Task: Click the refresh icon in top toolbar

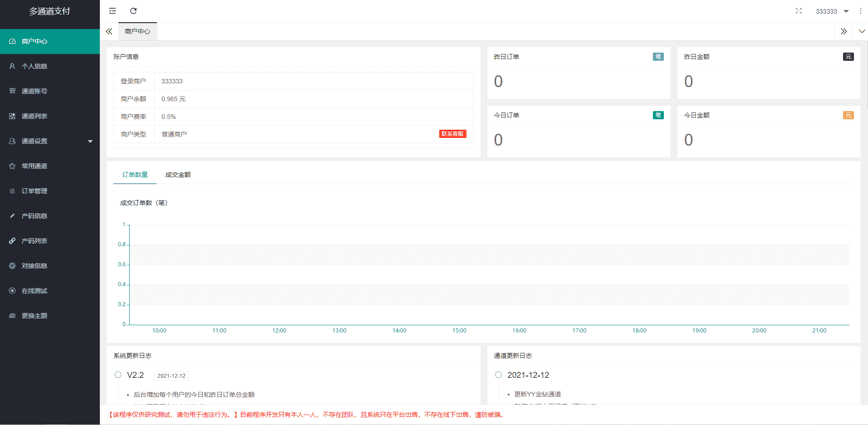Action: 133,11
